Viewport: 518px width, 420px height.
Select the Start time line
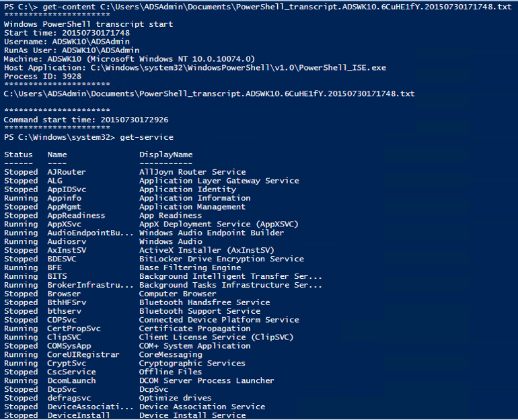coord(67,33)
